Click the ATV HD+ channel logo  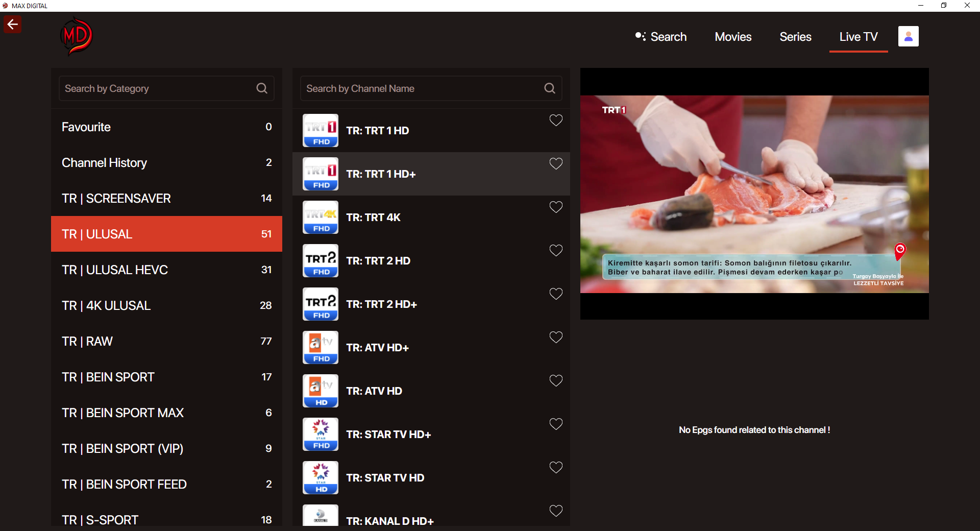point(321,348)
